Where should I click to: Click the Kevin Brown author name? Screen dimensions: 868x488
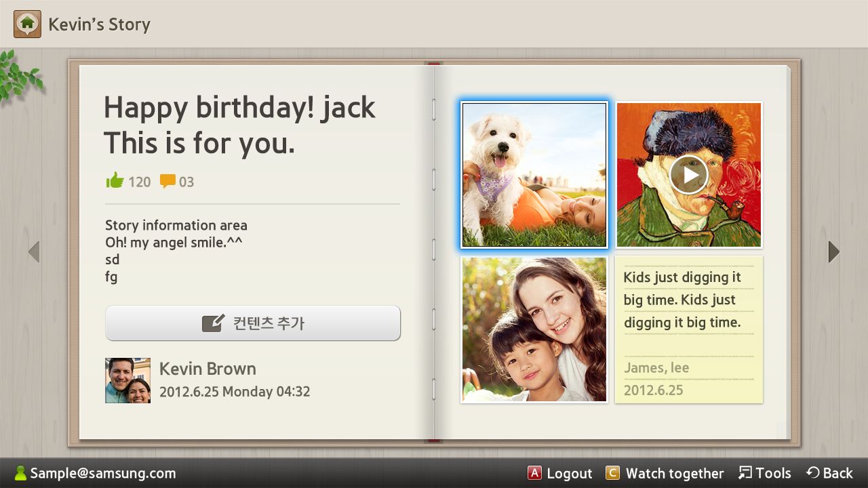pyautogui.click(x=208, y=369)
